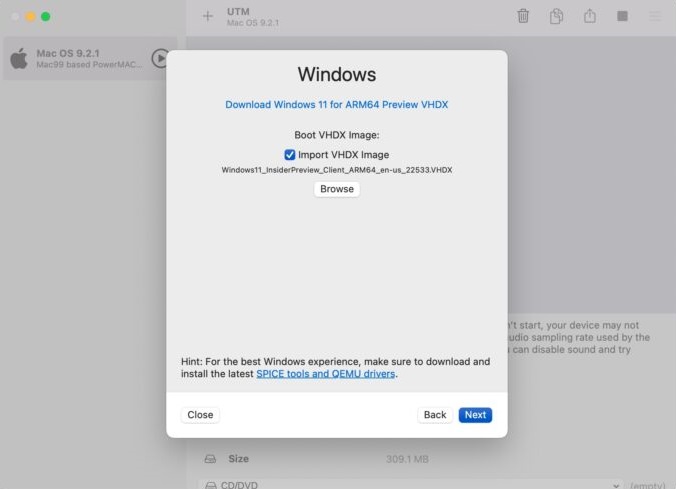The height and width of the screenshot is (489, 676).
Task: Click the Size value 309.1 MB
Action: [407, 459]
